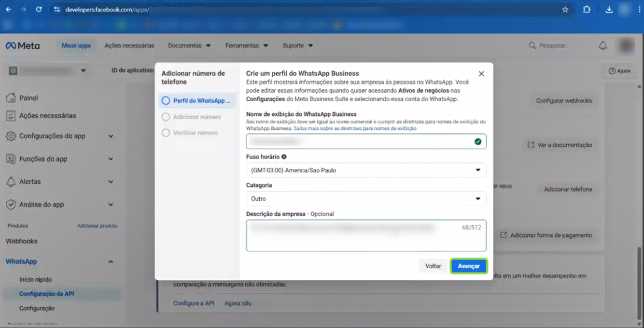Click the Painel home icon
Viewport: 644px width, 328px height.
[x=11, y=98]
